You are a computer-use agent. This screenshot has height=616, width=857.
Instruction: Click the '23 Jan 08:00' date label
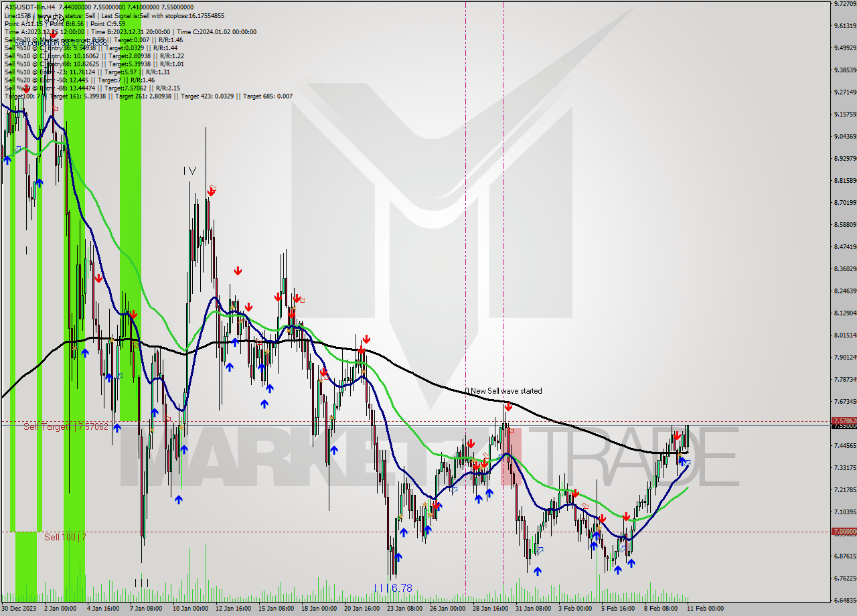point(405,609)
